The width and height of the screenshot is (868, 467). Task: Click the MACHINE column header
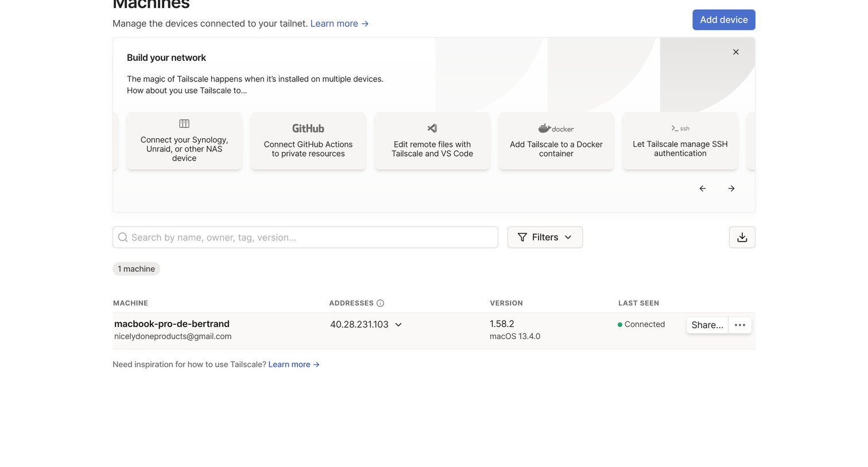(x=130, y=303)
